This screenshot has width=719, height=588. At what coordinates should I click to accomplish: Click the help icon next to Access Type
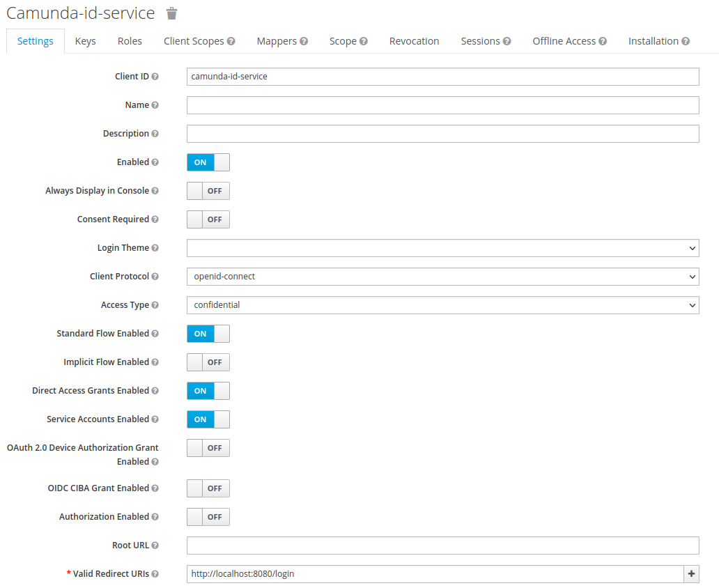(x=155, y=305)
